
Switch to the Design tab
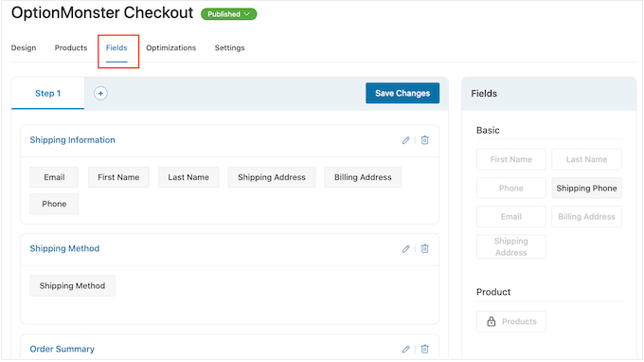click(24, 47)
